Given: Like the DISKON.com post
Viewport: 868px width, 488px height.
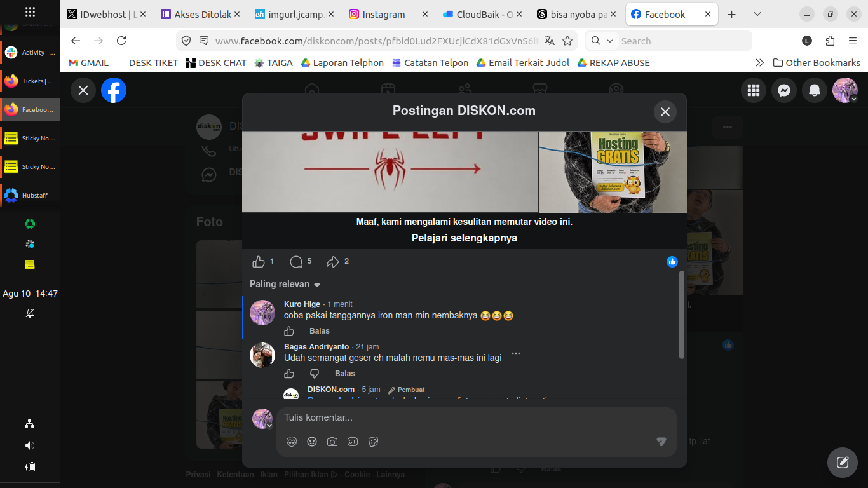Looking at the screenshot, I should point(259,262).
